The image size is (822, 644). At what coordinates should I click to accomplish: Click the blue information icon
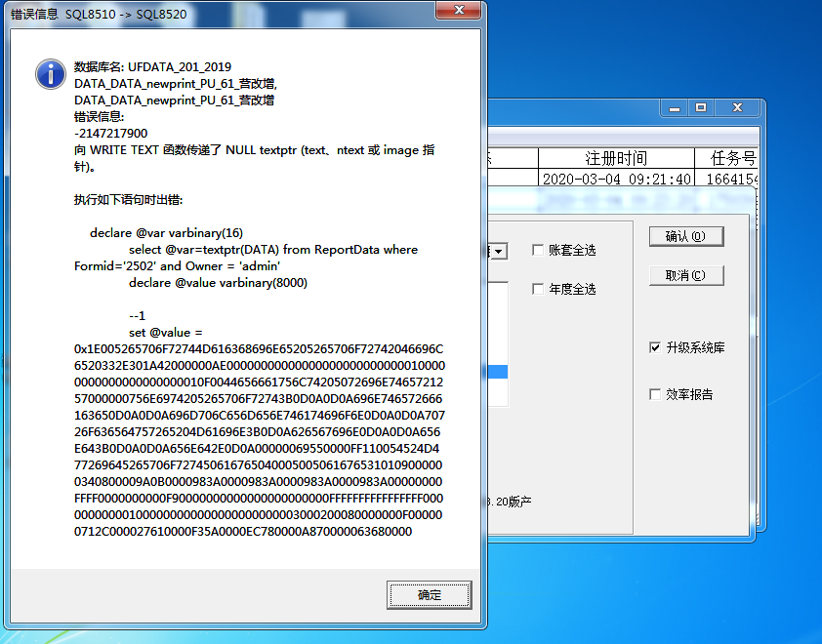[x=51, y=74]
